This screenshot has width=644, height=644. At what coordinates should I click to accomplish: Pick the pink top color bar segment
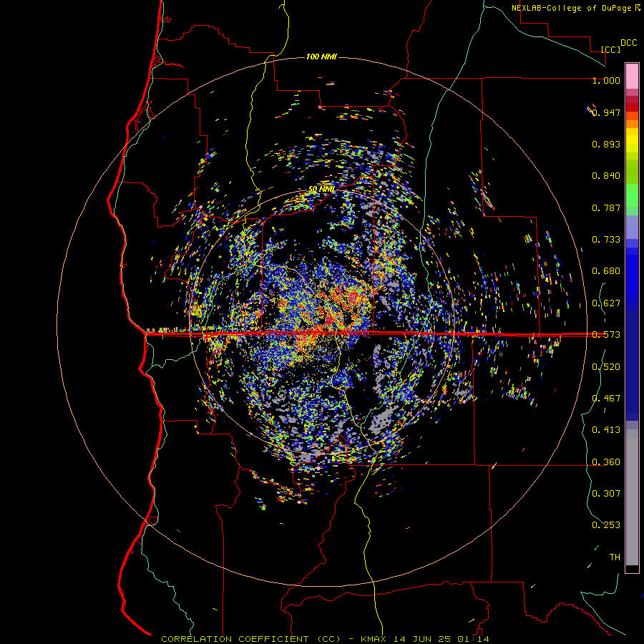(x=632, y=76)
